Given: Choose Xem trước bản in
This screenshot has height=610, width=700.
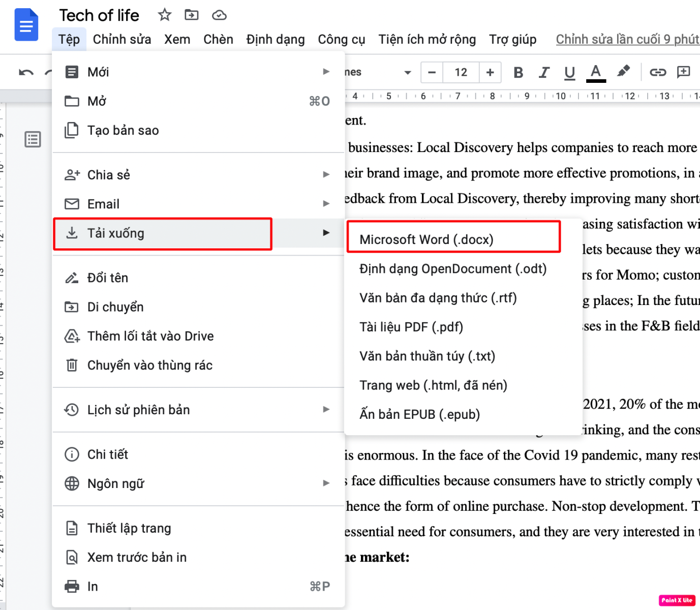Looking at the screenshot, I should tap(198, 557).
